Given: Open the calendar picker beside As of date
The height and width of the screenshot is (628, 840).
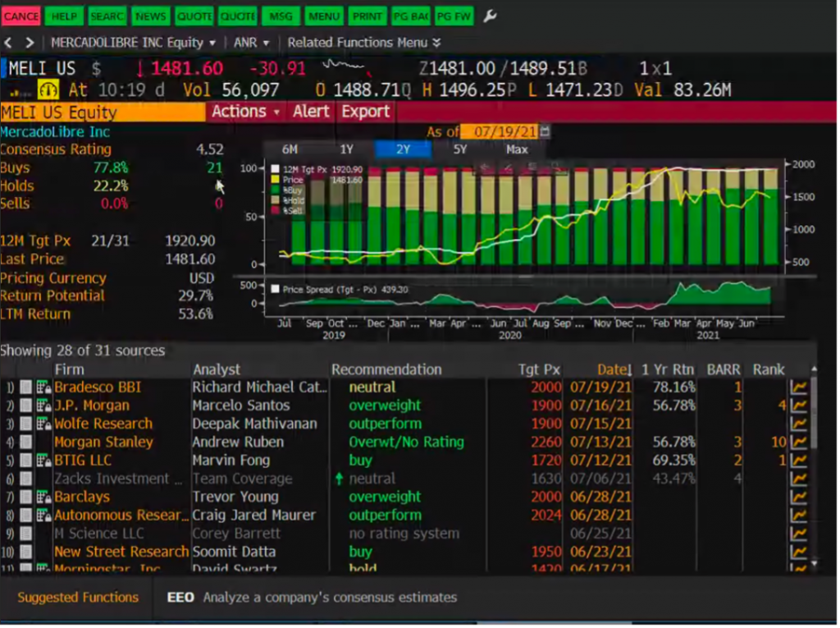Looking at the screenshot, I should click(546, 131).
